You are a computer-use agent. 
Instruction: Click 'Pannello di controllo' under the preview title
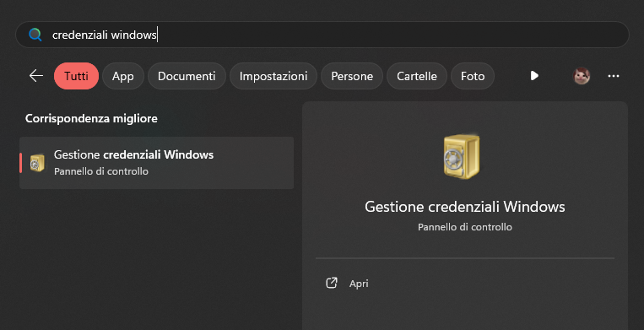click(x=465, y=227)
